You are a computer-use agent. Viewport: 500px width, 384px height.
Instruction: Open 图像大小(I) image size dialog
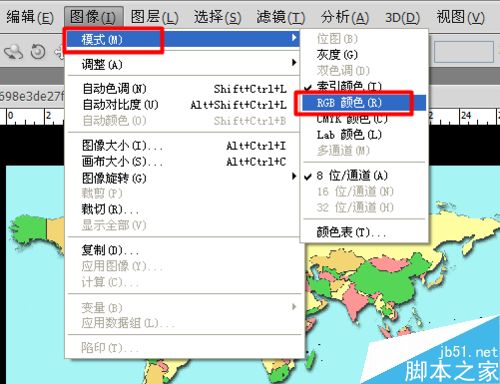(184, 146)
